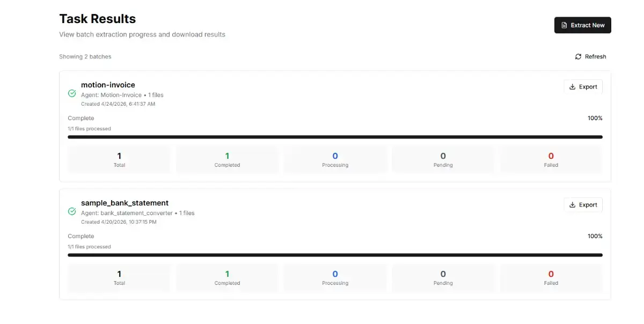This screenshot has height=324, width=644.
Task: Export the motion-invoice batch
Action: click(x=583, y=87)
